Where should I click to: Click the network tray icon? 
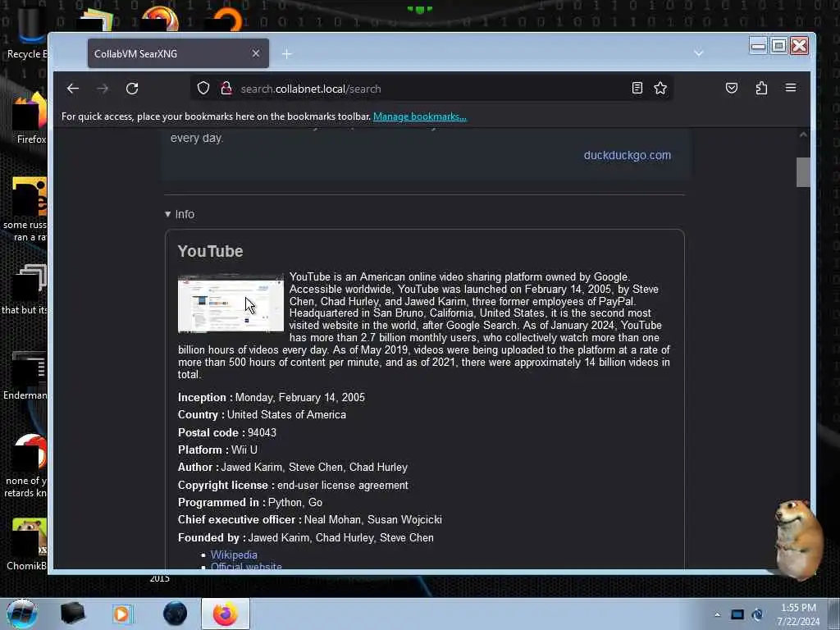[x=757, y=614]
